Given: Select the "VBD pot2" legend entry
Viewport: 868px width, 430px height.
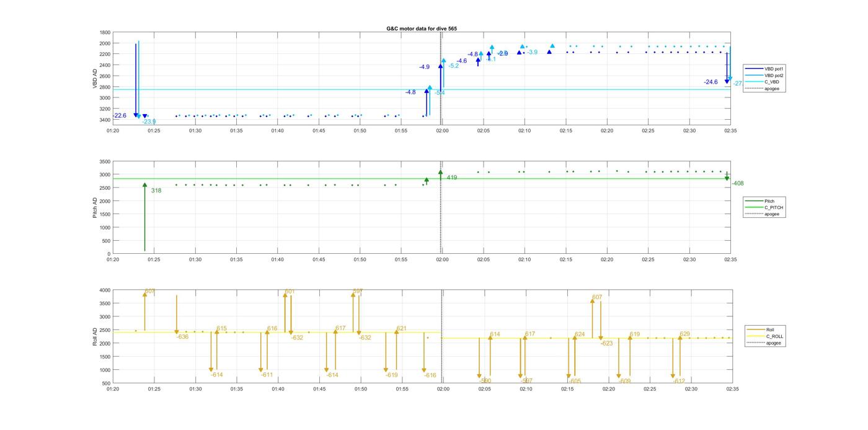Looking at the screenshot, I should 764,75.
